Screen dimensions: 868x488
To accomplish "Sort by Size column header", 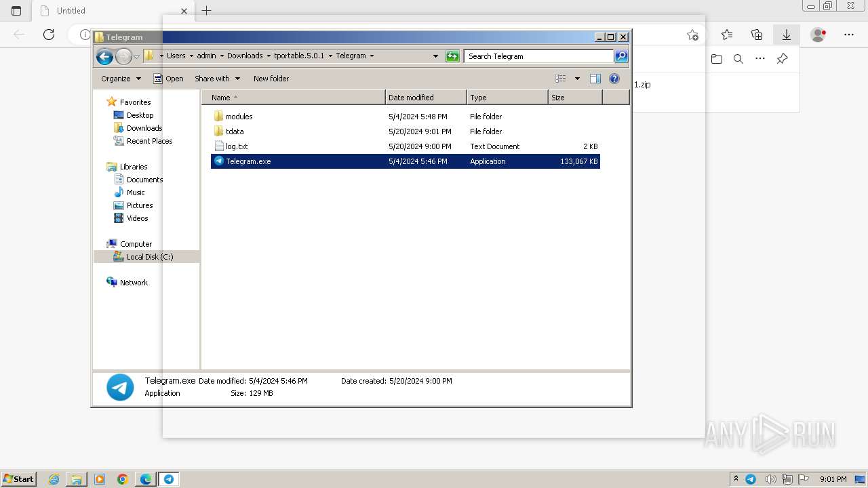I will (575, 98).
